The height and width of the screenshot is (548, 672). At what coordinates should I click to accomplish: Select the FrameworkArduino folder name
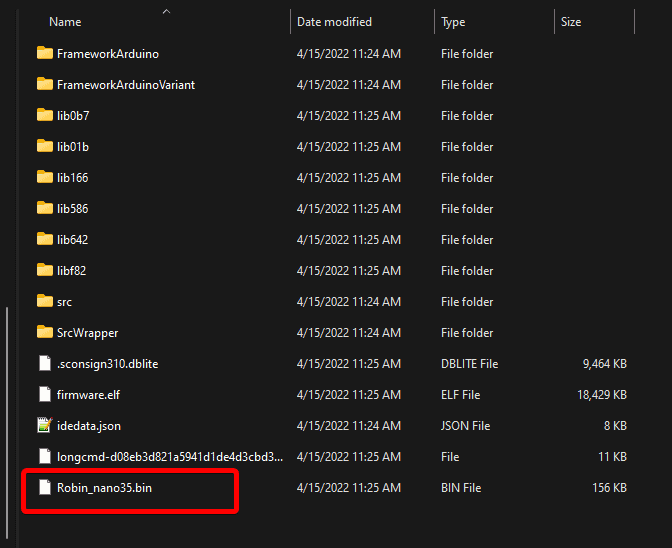pyautogui.click(x=108, y=54)
